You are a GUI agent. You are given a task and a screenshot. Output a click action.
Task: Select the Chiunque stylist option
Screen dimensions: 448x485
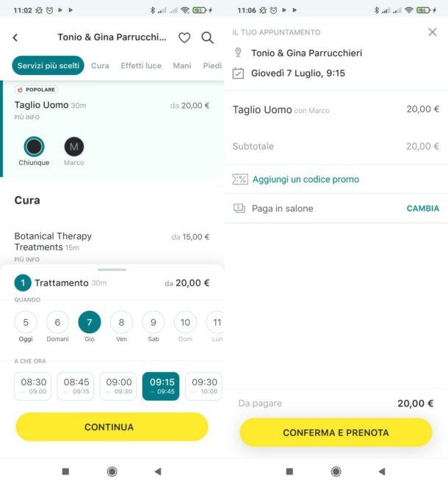pos(34,152)
